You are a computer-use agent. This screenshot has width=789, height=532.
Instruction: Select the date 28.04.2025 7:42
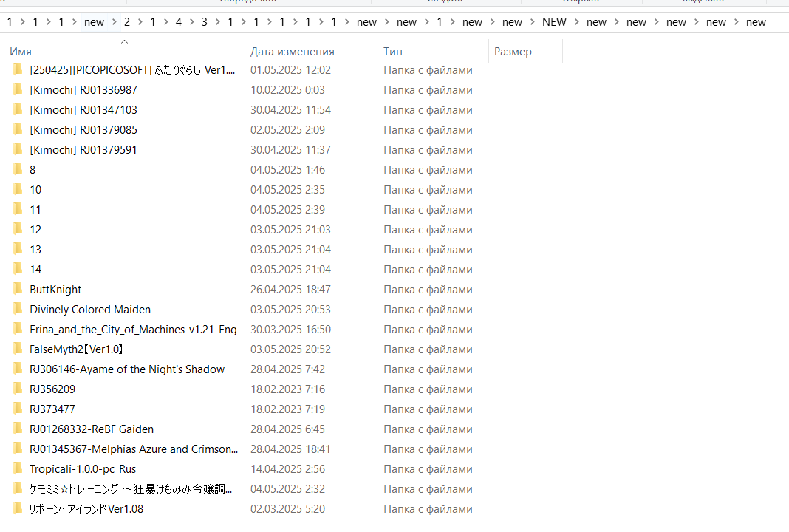coord(288,369)
